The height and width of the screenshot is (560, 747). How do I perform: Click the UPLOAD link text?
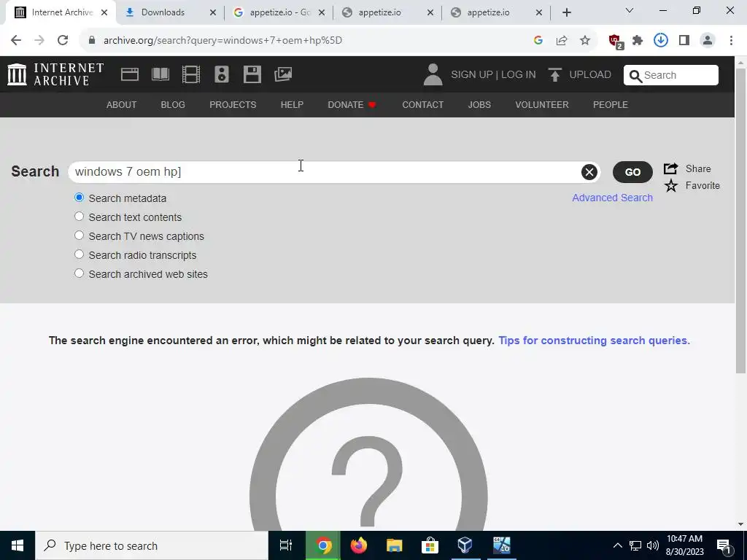[590, 75]
